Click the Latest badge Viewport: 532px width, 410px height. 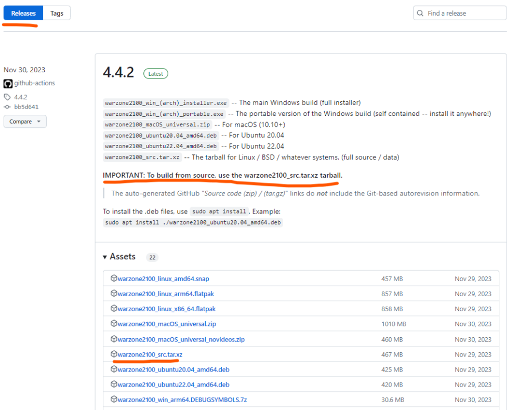(x=156, y=74)
